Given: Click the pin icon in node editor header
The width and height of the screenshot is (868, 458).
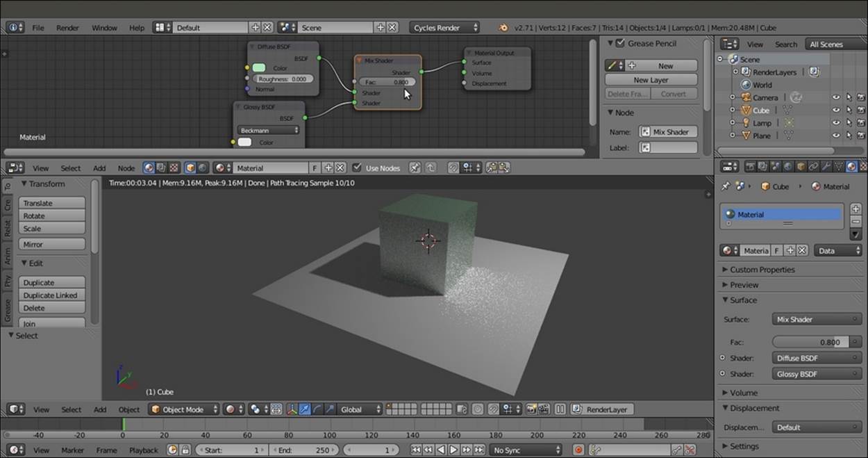Looking at the screenshot, I should 415,167.
